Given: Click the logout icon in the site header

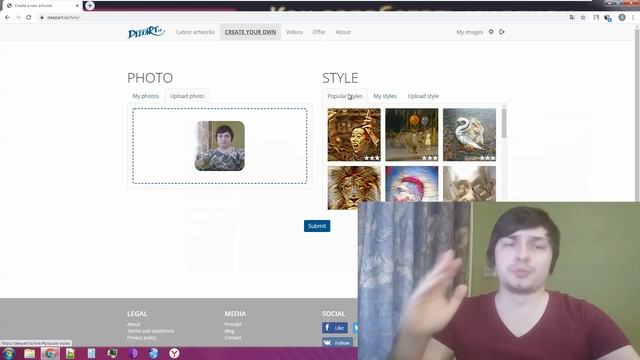Looking at the screenshot, I should click(x=502, y=32).
